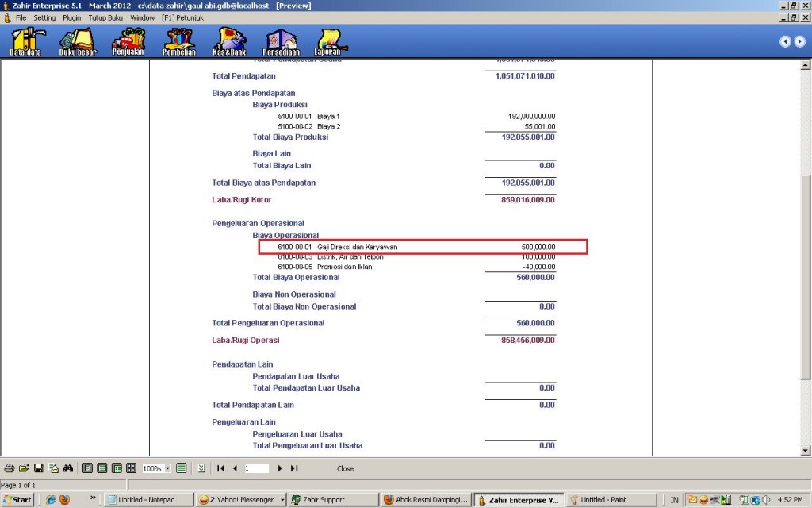The height and width of the screenshot is (508, 812).
Task: Open the Window menu
Action: 143,17
